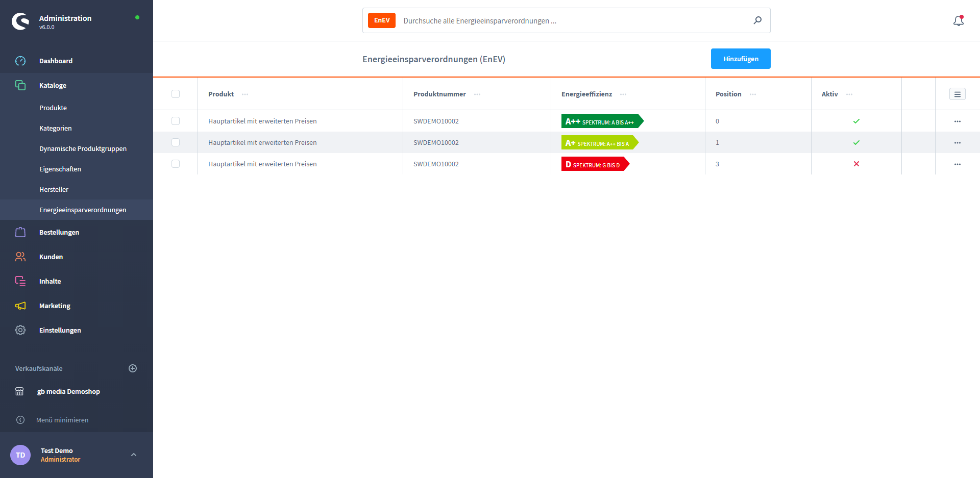Click the gb media Demoshop storefront icon

coord(19,391)
